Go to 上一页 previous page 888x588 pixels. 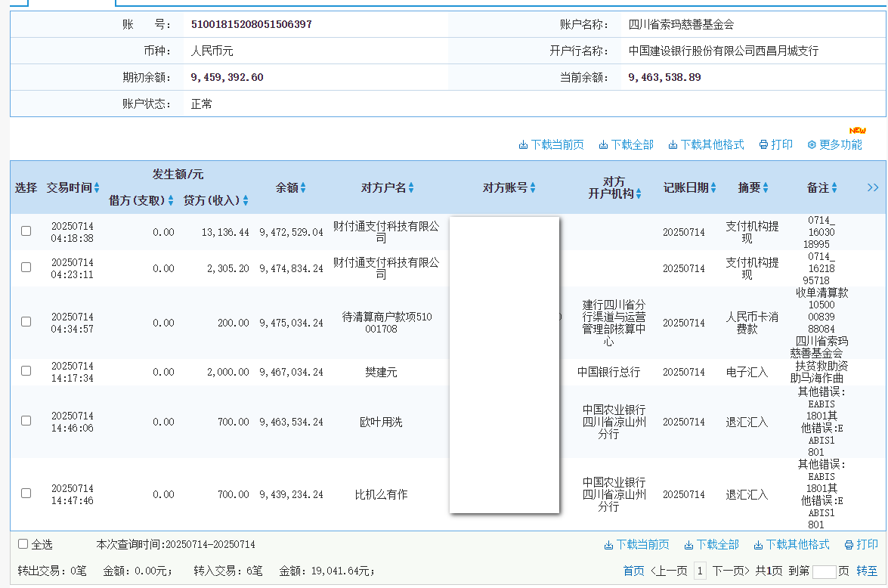669,571
